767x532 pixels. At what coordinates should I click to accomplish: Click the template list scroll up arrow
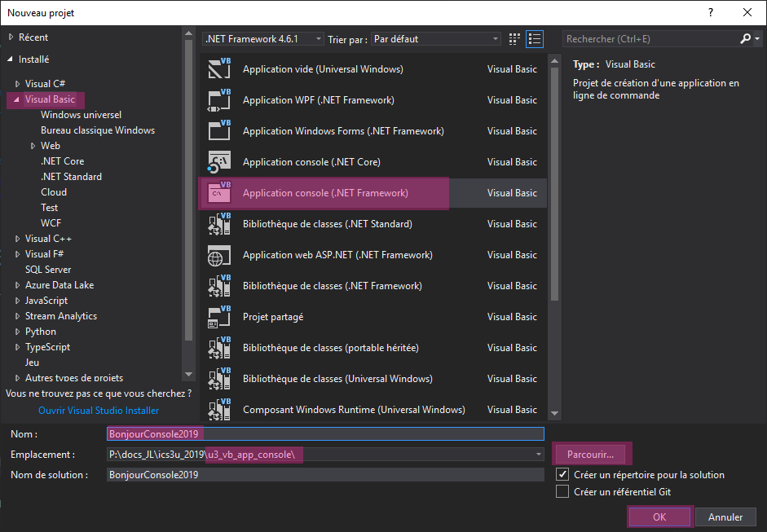(x=554, y=61)
